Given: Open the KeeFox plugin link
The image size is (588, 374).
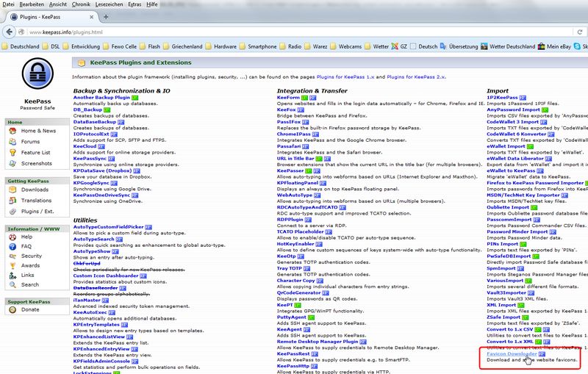Looking at the screenshot, I should tap(286, 109).
